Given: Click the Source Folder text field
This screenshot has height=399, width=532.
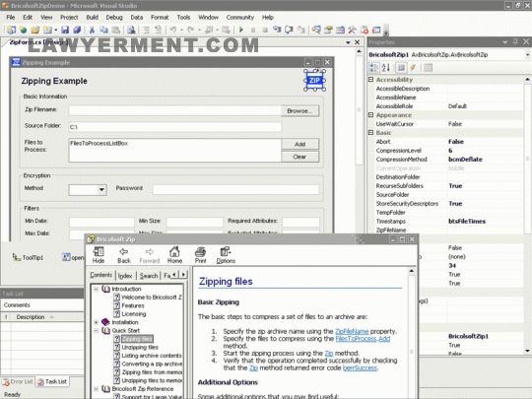Looking at the screenshot, I should pyautogui.click(x=175, y=127).
